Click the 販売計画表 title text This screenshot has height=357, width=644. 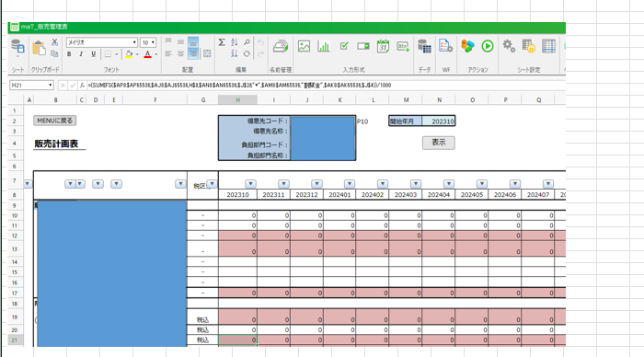[56, 144]
